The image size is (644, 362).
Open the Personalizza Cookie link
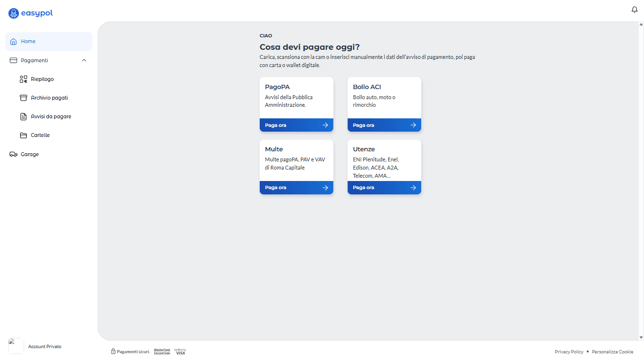612,352
